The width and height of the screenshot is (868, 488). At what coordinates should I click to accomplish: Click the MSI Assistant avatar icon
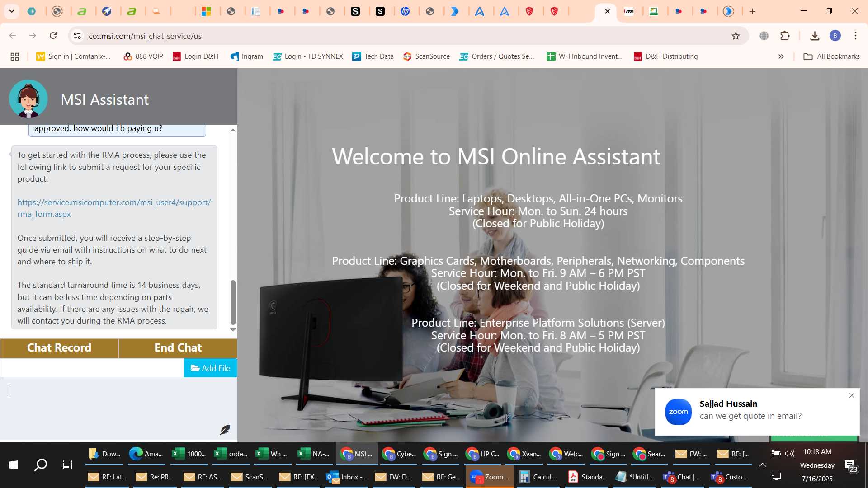point(28,99)
